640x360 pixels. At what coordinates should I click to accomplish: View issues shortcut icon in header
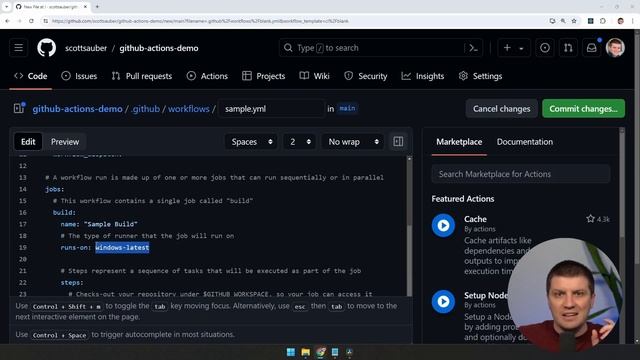(x=545, y=48)
